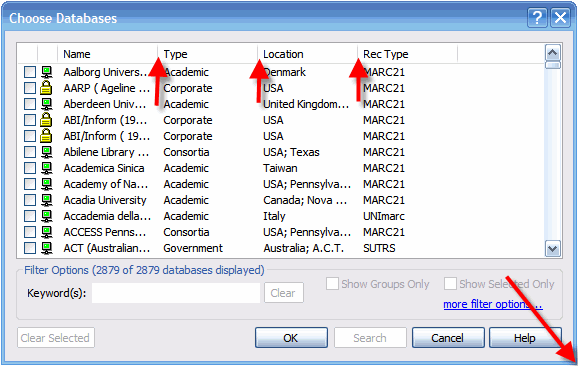Click the computer icon beside Aberdeen Univ...
Image resolution: width=578 pixels, height=366 pixels.
point(46,104)
